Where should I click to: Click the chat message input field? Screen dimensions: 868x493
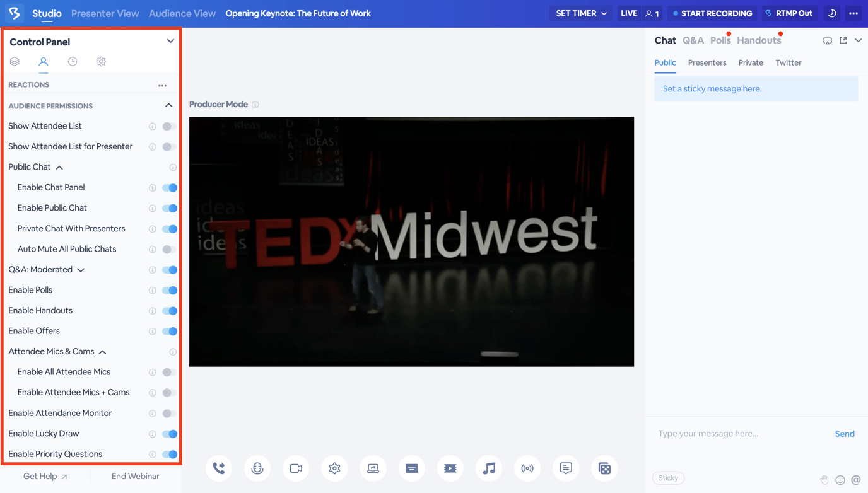[738, 434]
